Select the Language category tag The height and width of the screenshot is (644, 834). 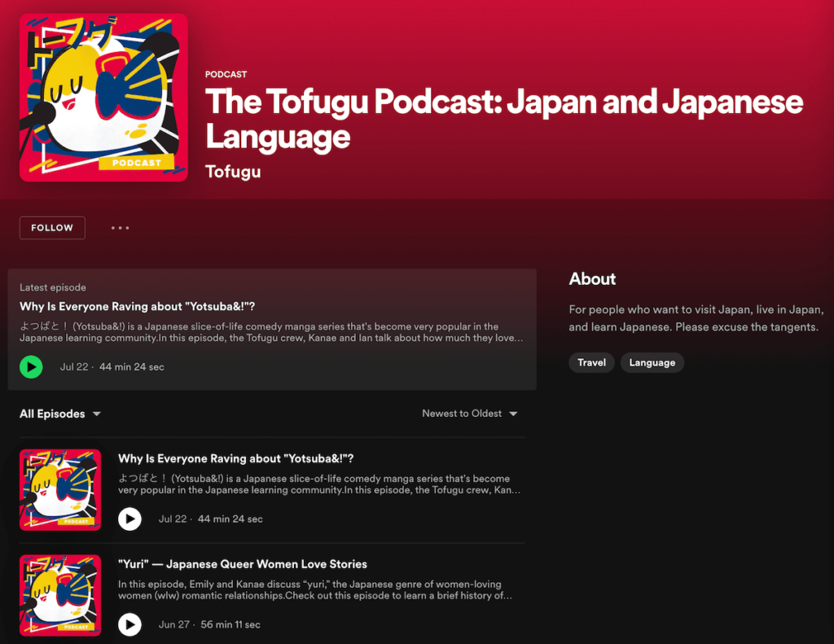click(x=652, y=362)
